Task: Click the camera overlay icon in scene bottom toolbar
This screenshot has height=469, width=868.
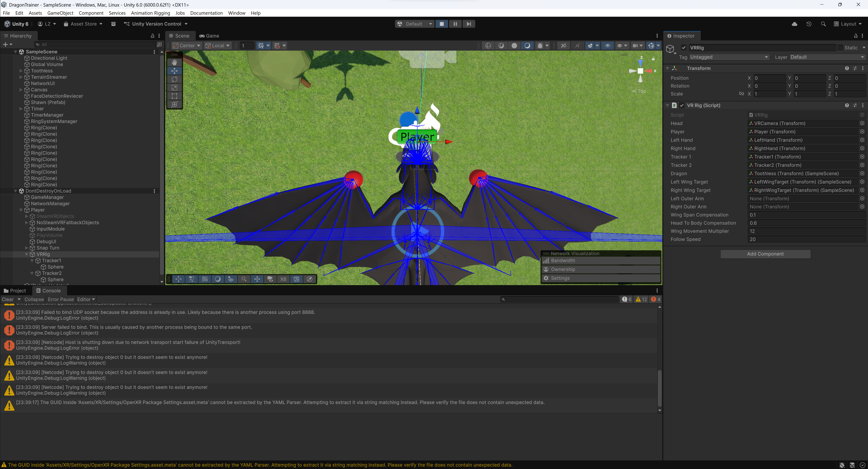Action: point(270,279)
